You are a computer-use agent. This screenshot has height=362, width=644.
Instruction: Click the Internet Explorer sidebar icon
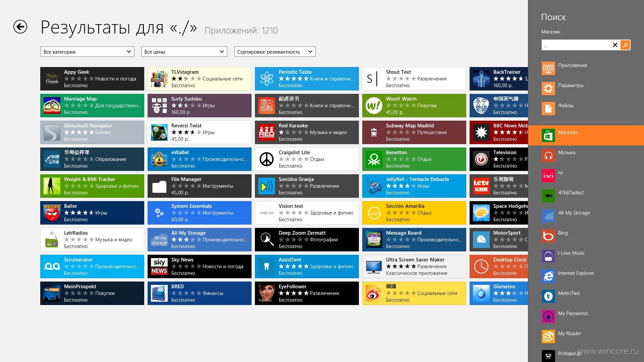tap(548, 276)
